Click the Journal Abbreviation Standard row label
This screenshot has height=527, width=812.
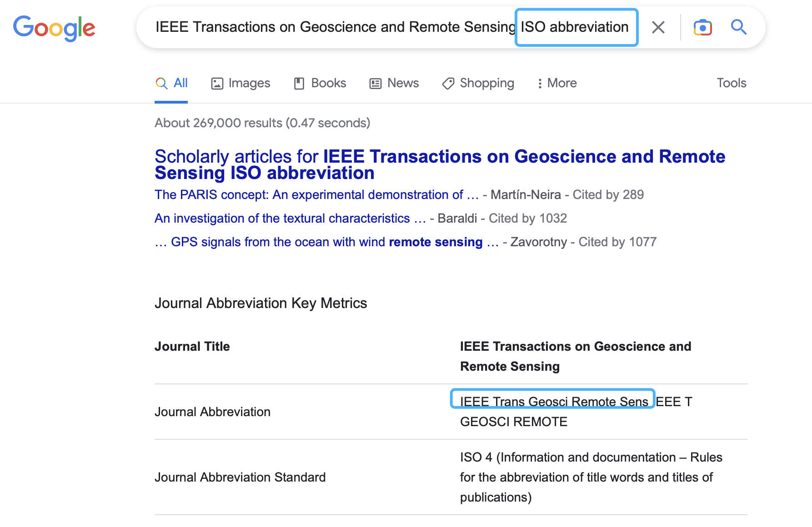click(240, 477)
